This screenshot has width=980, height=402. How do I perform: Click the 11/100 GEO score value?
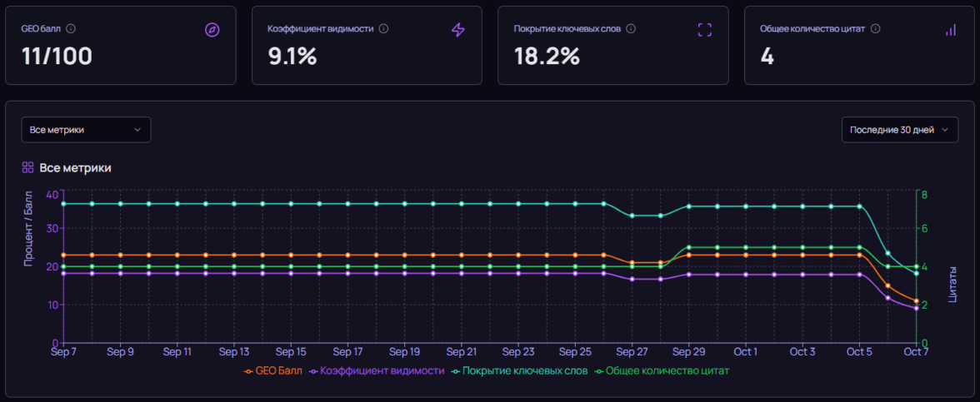pyautogui.click(x=57, y=57)
